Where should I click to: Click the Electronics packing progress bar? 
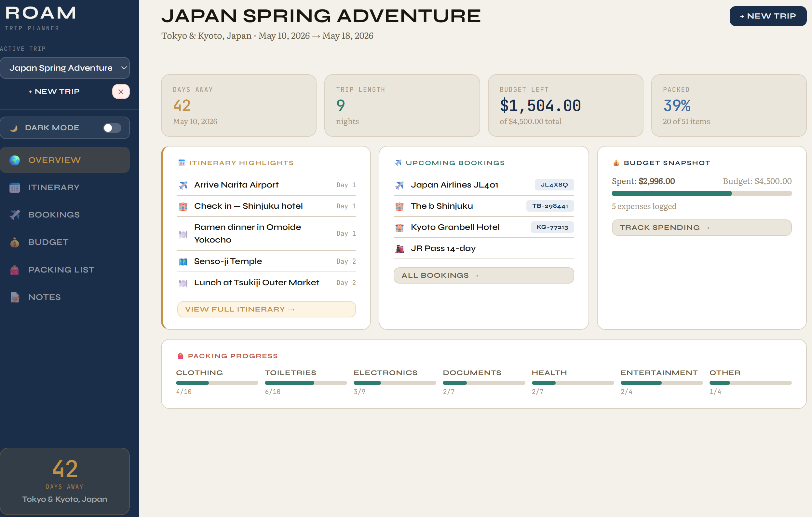tap(395, 383)
